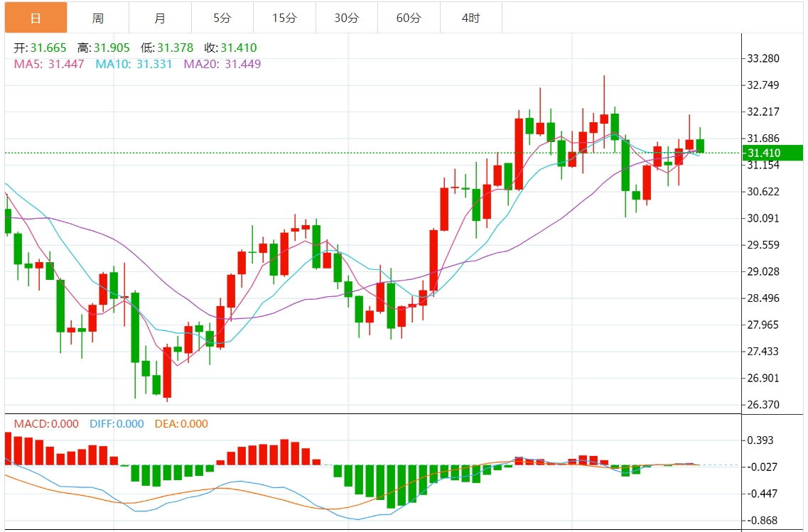Switch to the 月 monthly tab
The image size is (808, 532).
pos(161,18)
